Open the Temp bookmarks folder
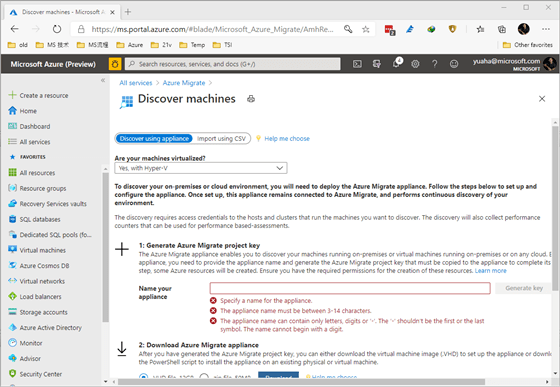Screen dimensions: 560x387 (x=192, y=45)
